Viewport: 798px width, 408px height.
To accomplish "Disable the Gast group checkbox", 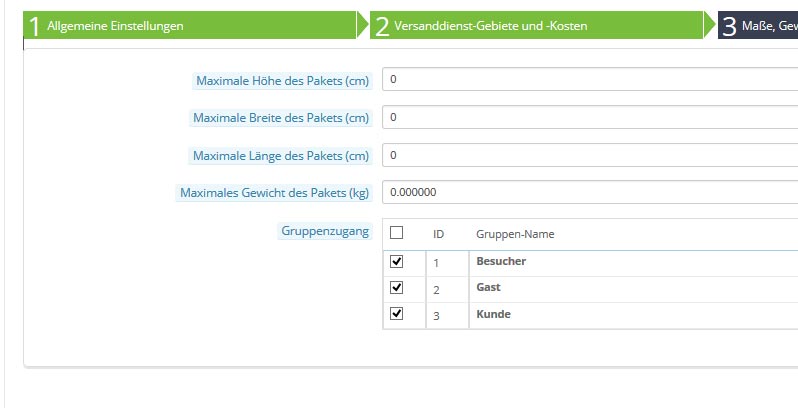I will click(x=396, y=288).
